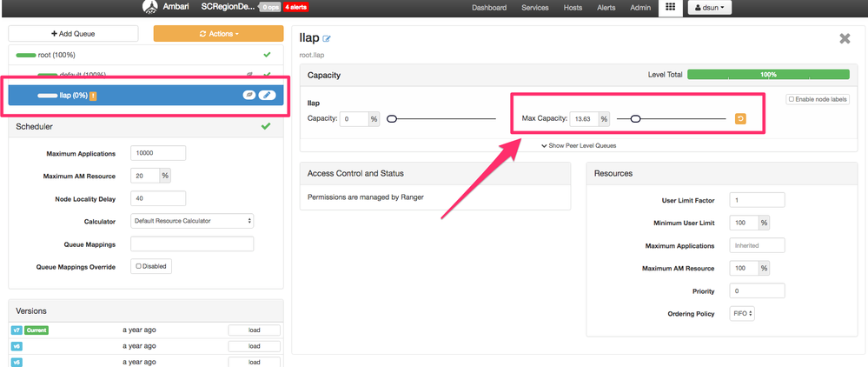Select root (100%) queue
This screenshot has width=868, height=367.
pos(146,55)
